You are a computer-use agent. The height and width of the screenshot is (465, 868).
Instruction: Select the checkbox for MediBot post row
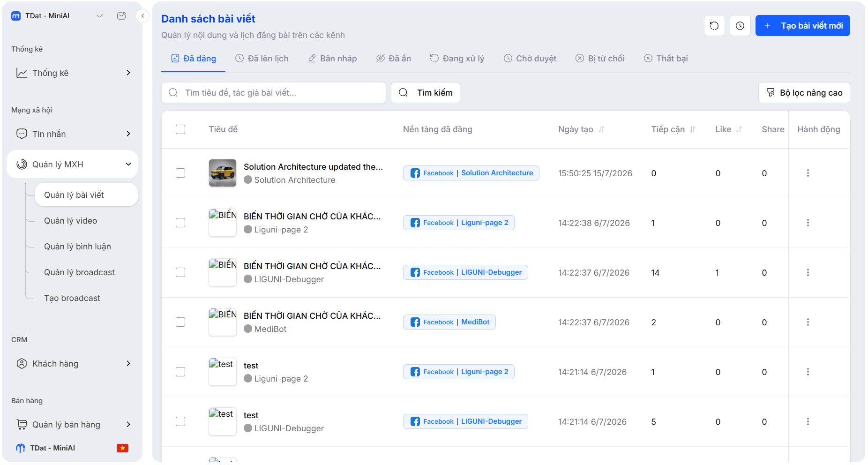pos(180,322)
